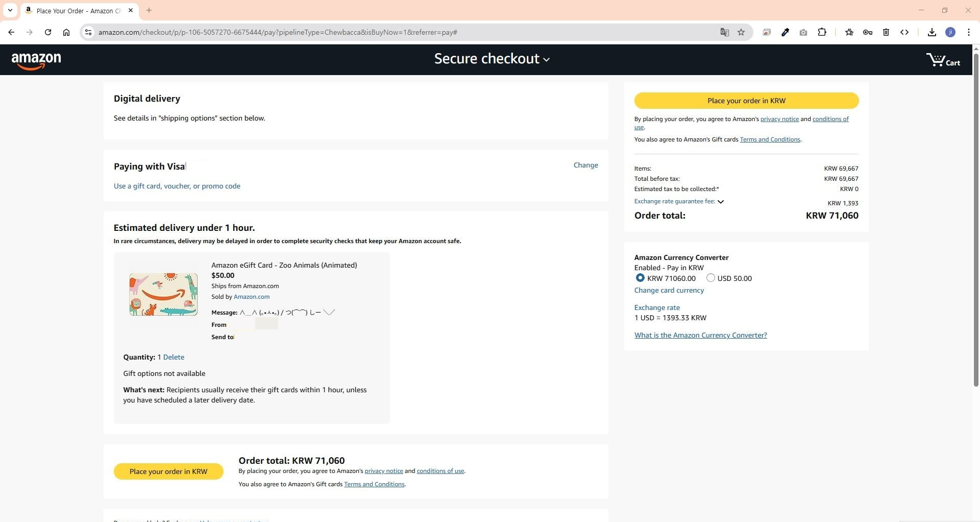Select KRW 71060.00 payment currency
This screenshot has height=522, width=980.
tap(640, 278)
